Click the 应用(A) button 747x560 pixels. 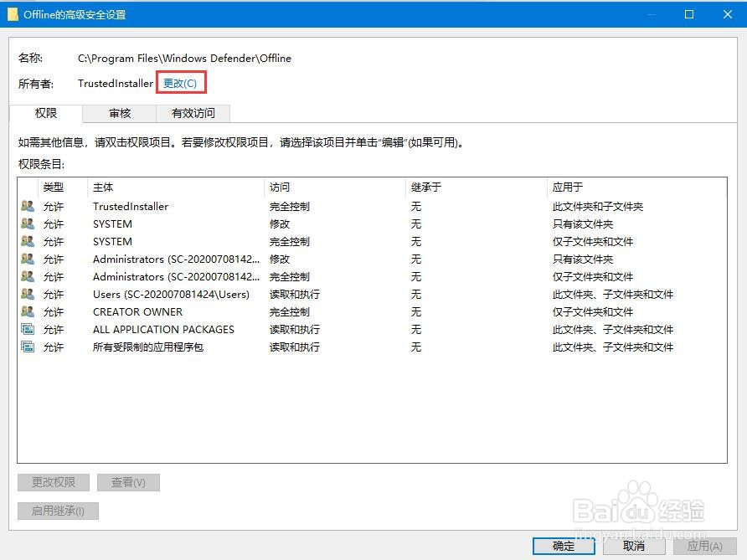704,547
